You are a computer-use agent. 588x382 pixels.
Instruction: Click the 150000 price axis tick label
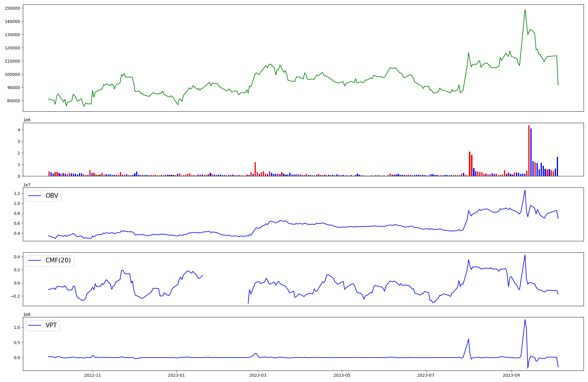[12, 8]
